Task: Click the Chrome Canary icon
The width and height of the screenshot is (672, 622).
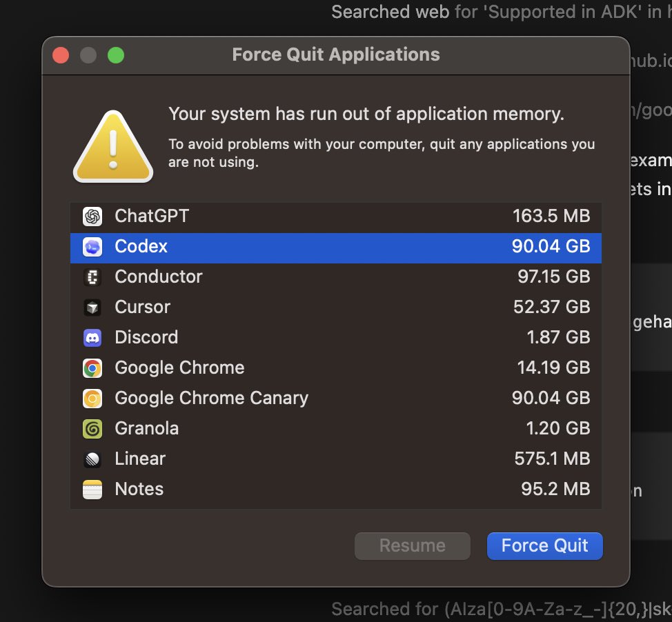Action: point(92,399)
